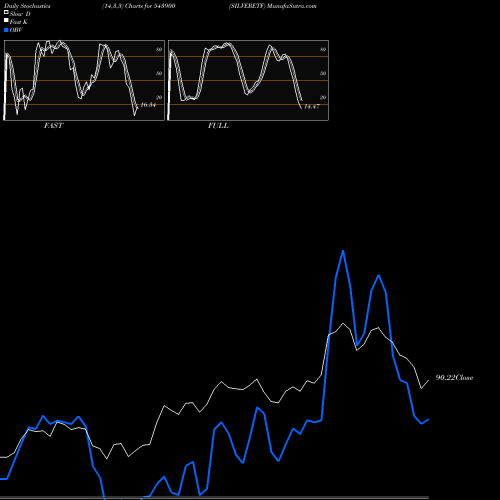Click the highest peak of the blue OBV line
The width and height of the screenshot is (500, 500).
click(343, 251)
